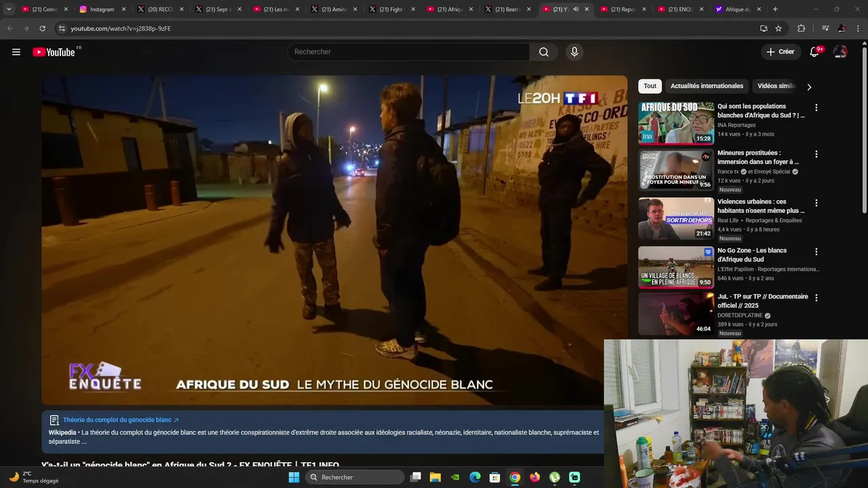Open 'Qui sont les populations blanches' title
The image size is (868, 488).
pos(761,111)
